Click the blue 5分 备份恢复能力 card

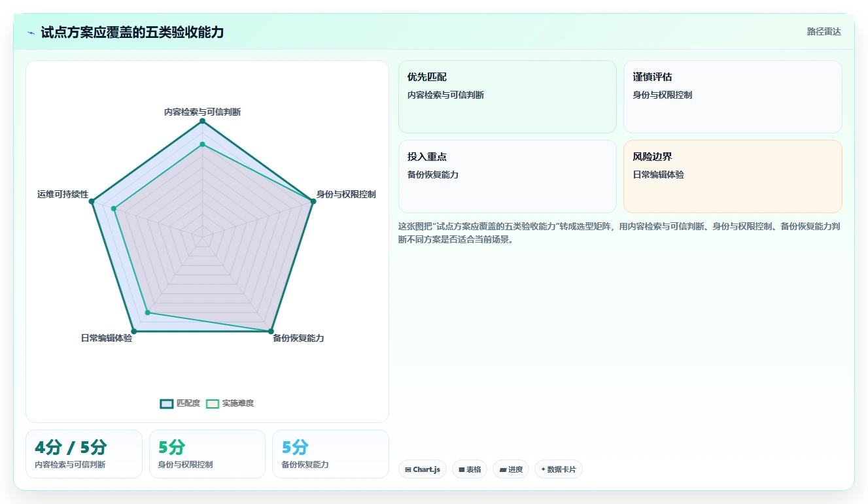tap(330, 454)
